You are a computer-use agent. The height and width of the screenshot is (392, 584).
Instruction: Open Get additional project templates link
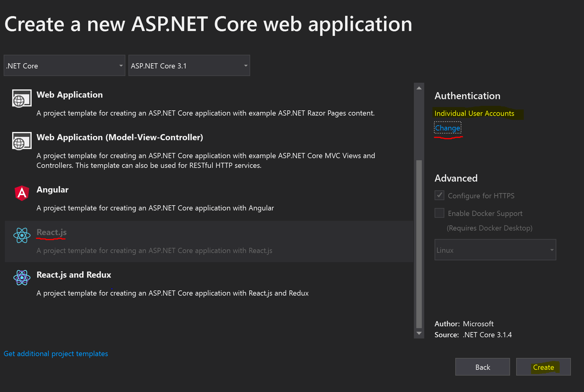click(56, 354)
